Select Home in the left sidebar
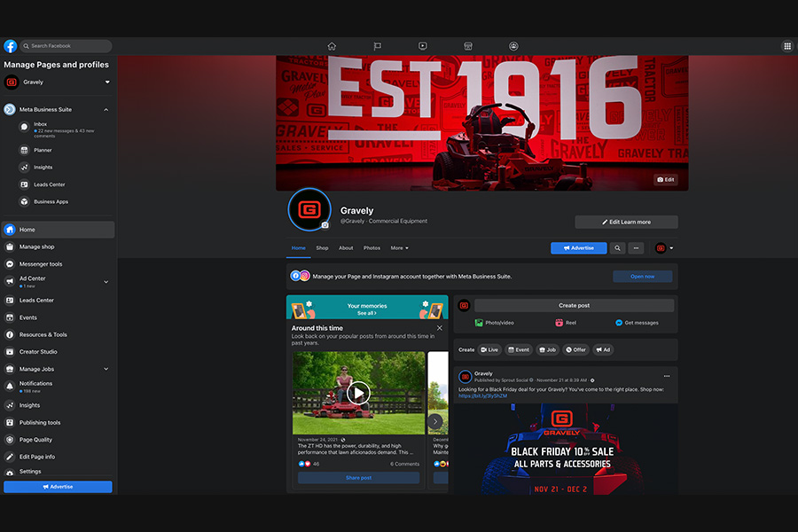The width and height of the screenshot is (798, 532). pyautogui.click(x=58, y=230)
